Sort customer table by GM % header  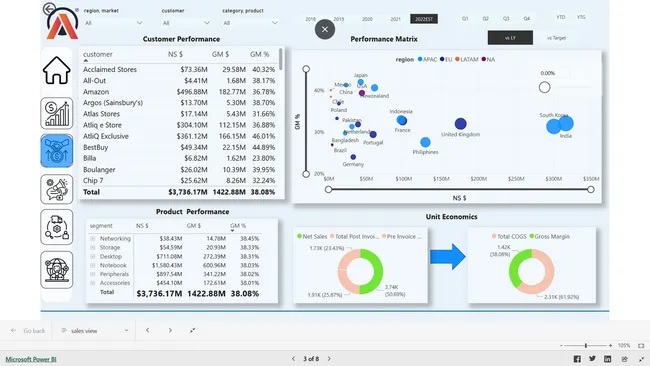(260, 54)
